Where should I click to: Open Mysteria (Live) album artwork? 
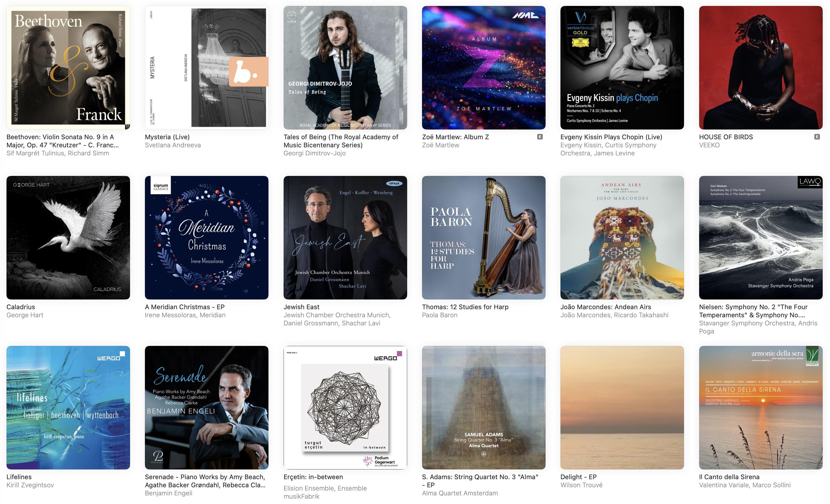[x=206, y=68]
